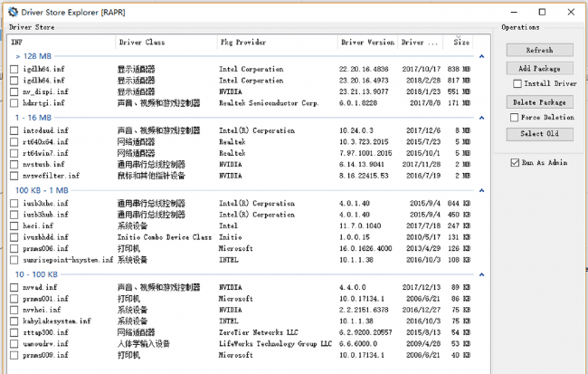Image resolution: width=588 pixels, height=374 pixels.
Task: Tick the zttap300.inf checkbox
Action: click(x=14, y=332)
